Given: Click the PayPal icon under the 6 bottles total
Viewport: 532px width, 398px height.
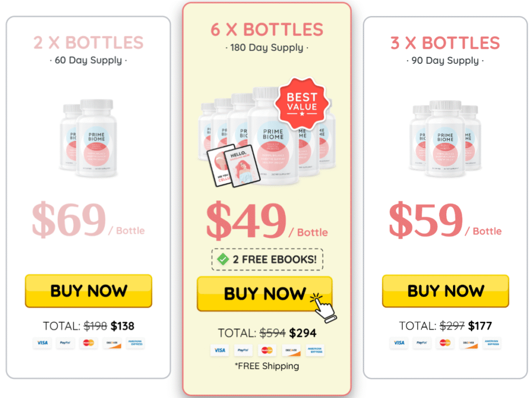Looking at the screenshot, I should click(x=243, y=350).
